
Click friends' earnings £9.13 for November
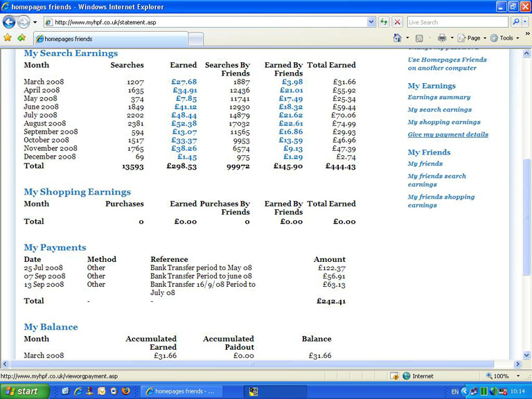tap(293, 149)
